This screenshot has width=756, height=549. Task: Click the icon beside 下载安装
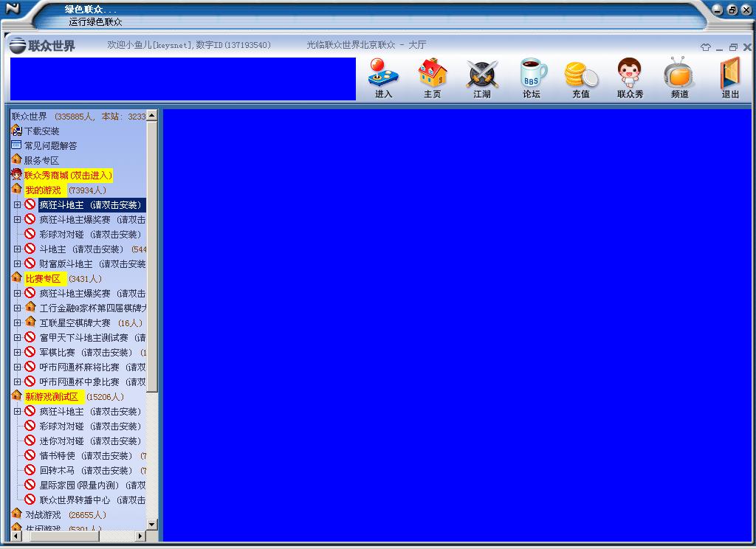coord(16,131)
